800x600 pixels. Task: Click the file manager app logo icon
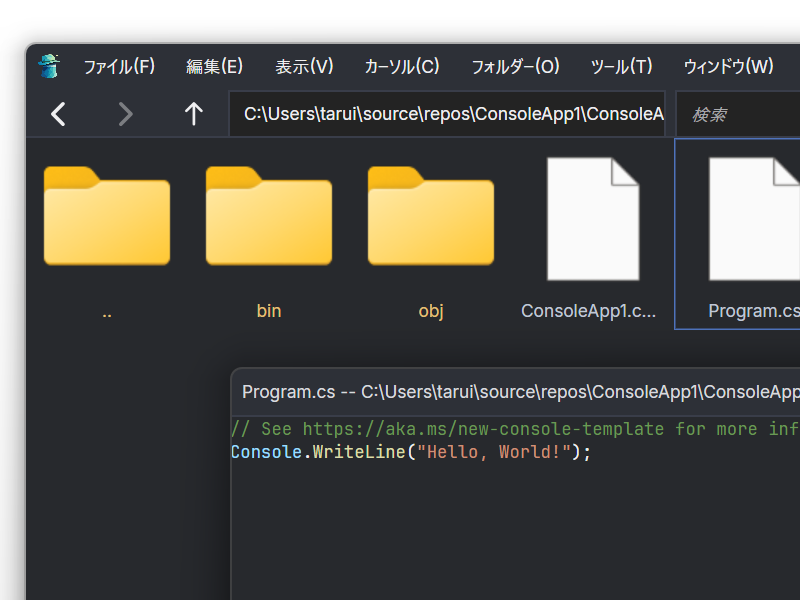coord(49,66)
